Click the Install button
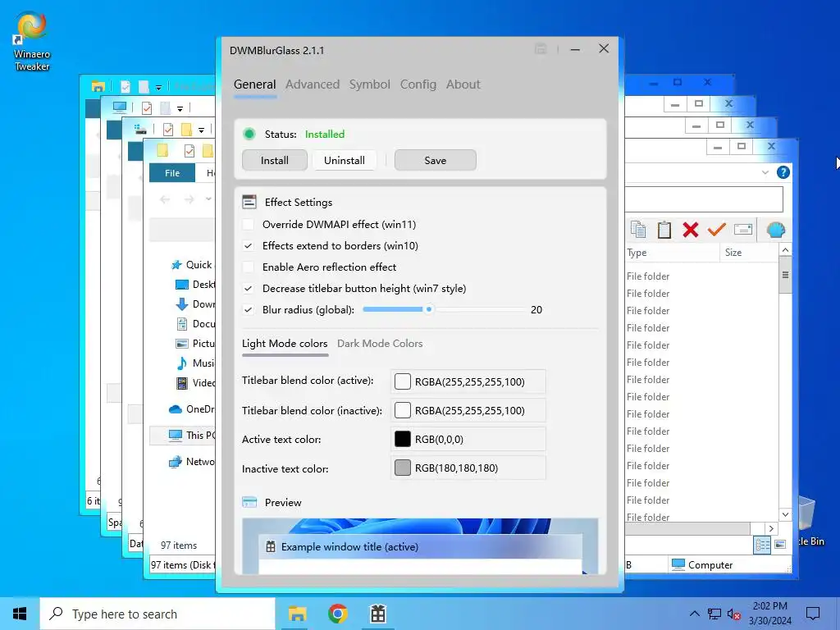This screenshot has height=630, width=840. [x=275, y=160]
